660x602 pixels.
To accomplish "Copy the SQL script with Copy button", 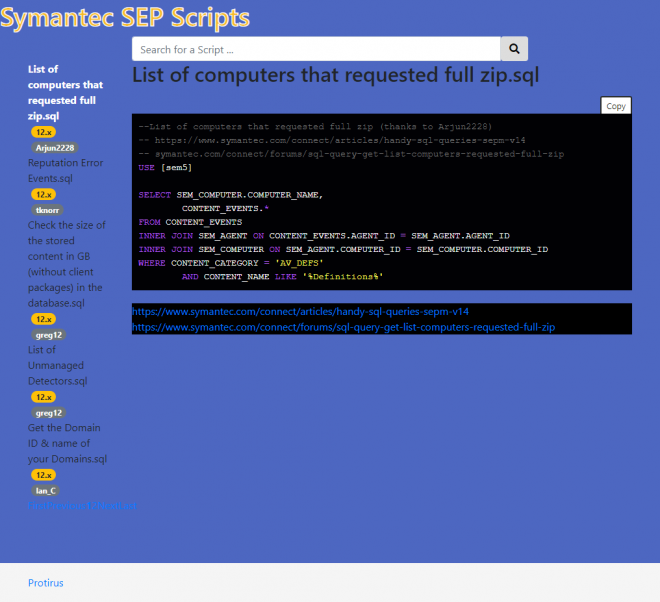I will click(615, 106).
